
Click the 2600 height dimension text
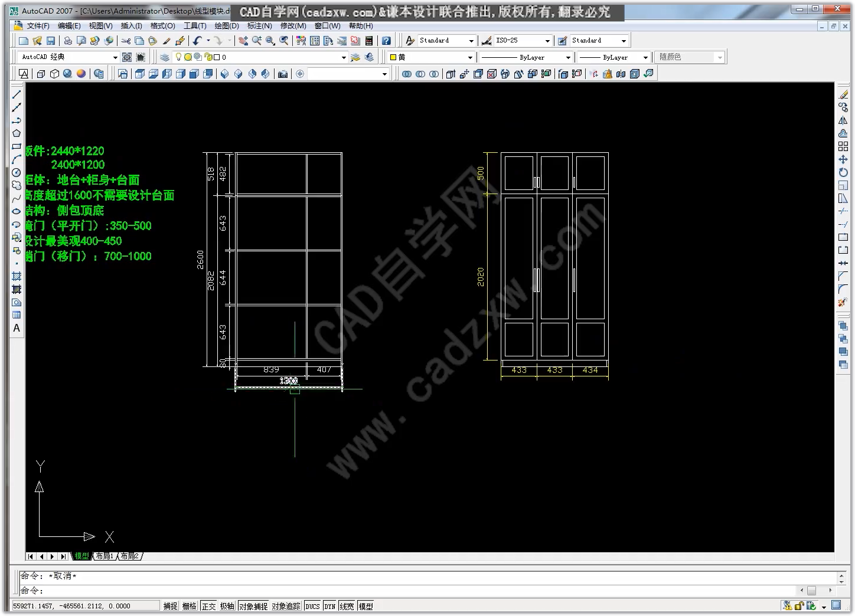pyautogui.click(x=201, y=260)
